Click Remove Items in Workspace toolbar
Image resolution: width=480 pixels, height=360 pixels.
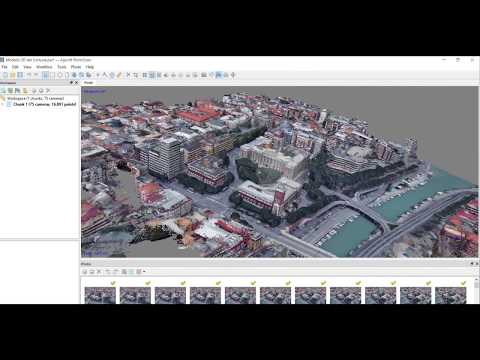tap(48, 90)
